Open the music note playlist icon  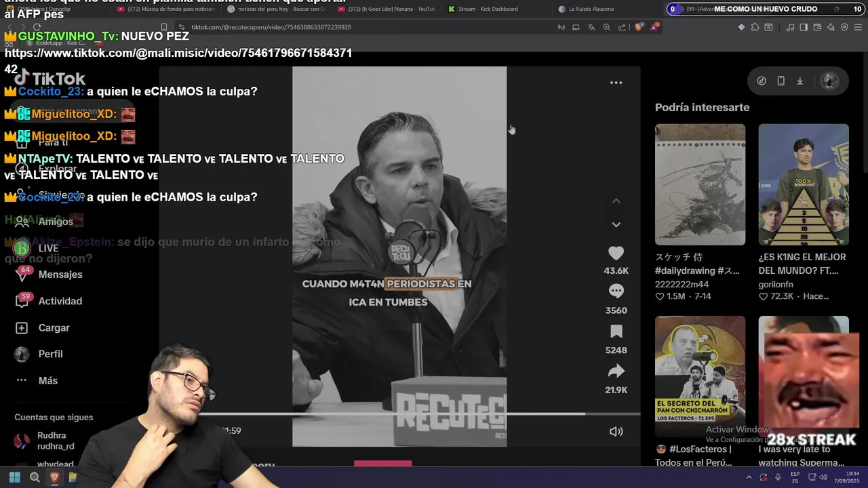coord(790,27)
